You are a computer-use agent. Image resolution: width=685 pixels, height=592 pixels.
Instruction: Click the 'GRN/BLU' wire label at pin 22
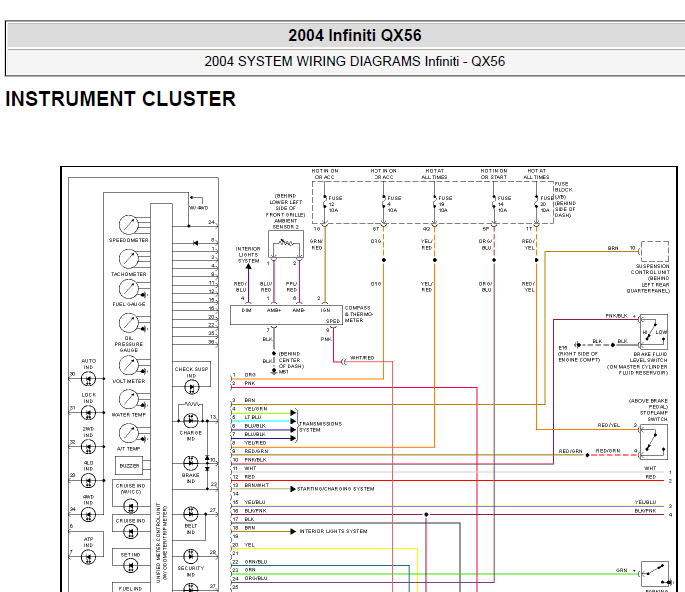point(256,562)
